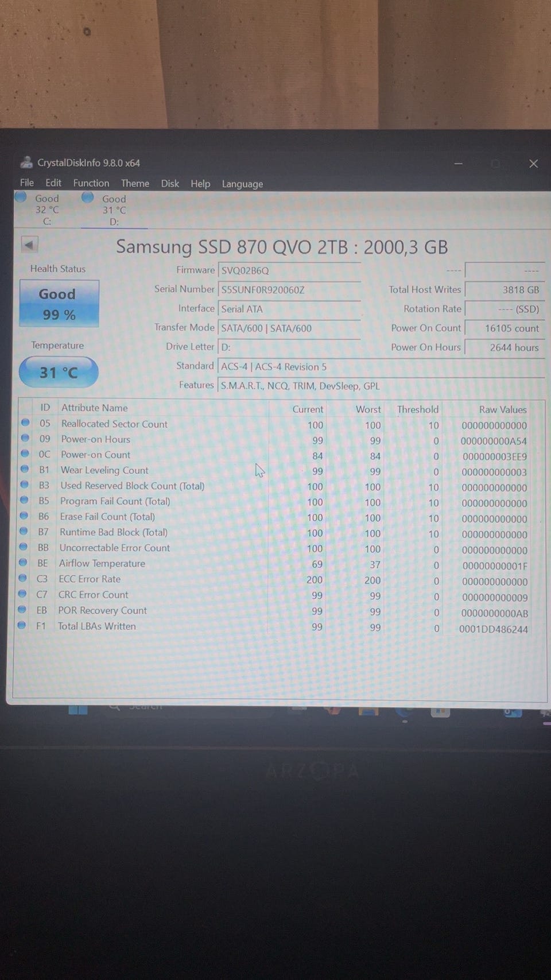551x980 pixels.
Task: Click the Good 99 % health status button
Action: (59, 304)
